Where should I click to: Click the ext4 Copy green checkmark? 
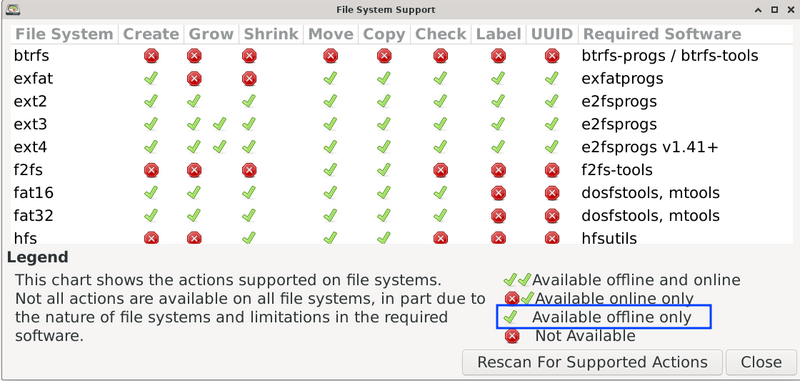(x=384, y=147)
